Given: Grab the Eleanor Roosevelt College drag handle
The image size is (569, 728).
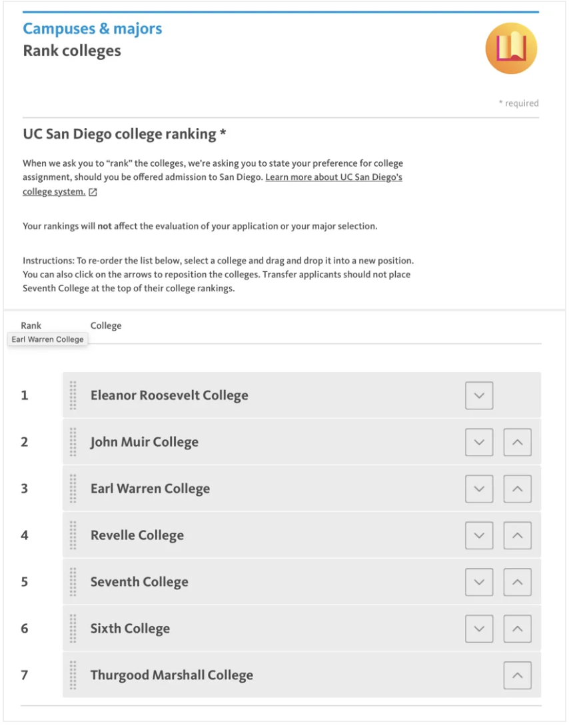Looking at the screenshot, I should point(73,395).
